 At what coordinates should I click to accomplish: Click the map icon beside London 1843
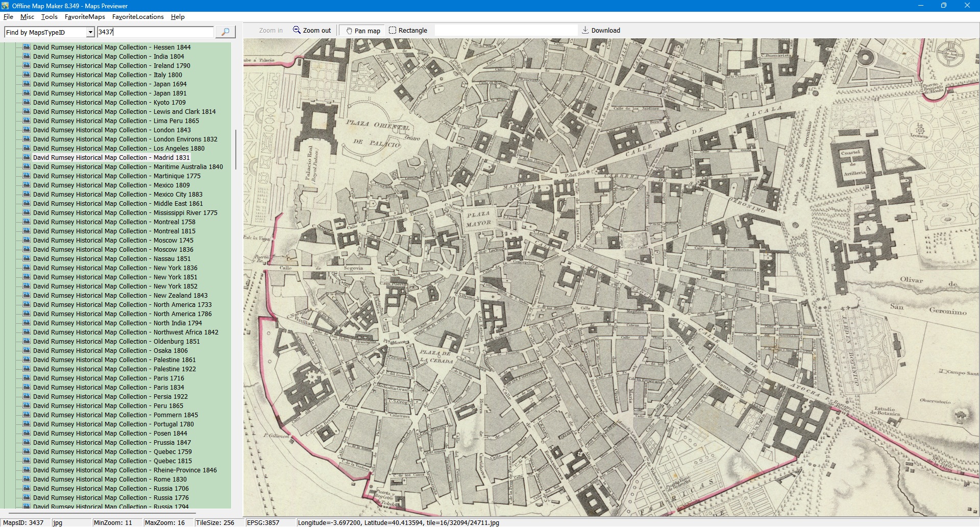click(x=27, y=130)
